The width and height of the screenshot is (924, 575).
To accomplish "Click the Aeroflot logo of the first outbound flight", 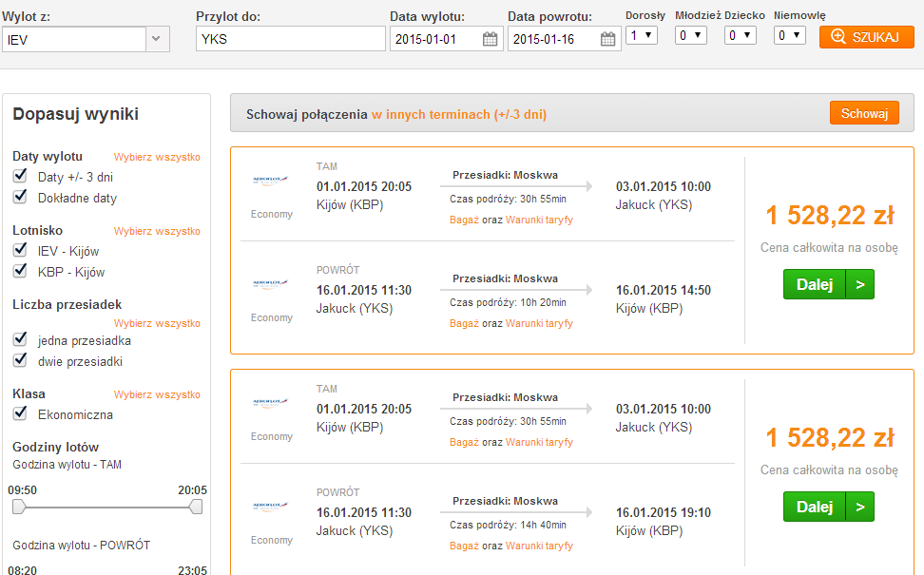I will [x=270, y=179].
